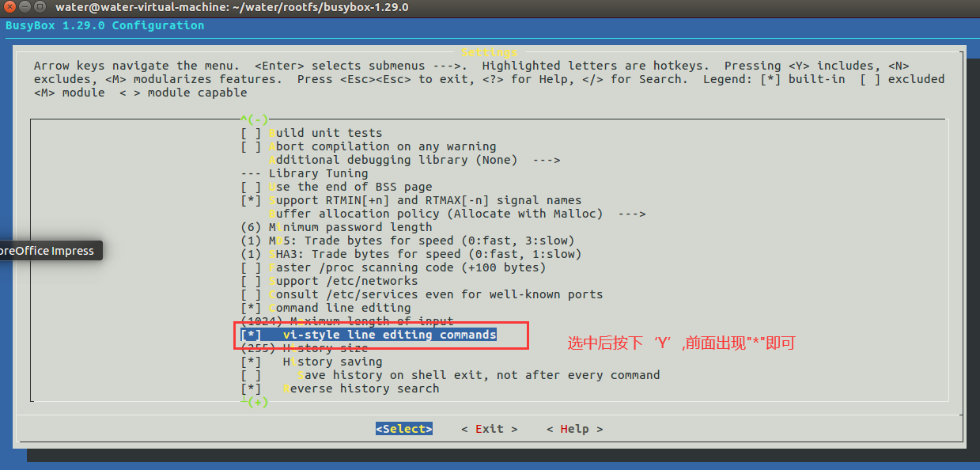Select SHA3 trade bytes for speed entry
Viewport: 980px width, 470px height.
point(411,254)
